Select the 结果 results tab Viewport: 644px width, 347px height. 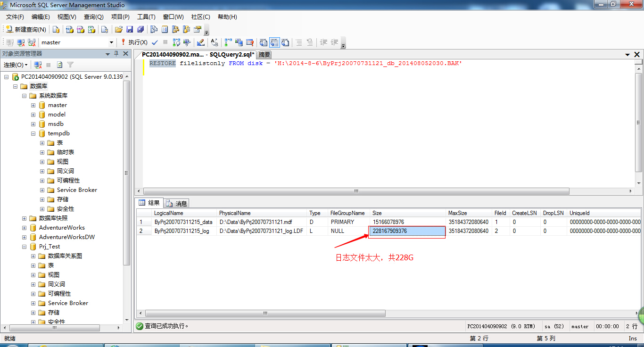[149, 203]
